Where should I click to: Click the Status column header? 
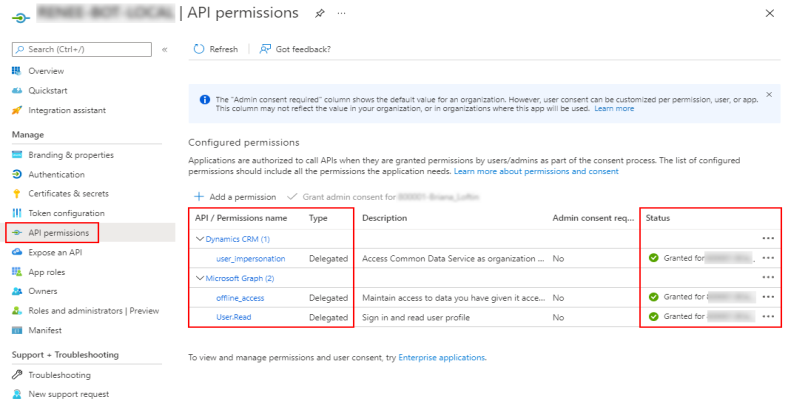(x=658, y=218)
